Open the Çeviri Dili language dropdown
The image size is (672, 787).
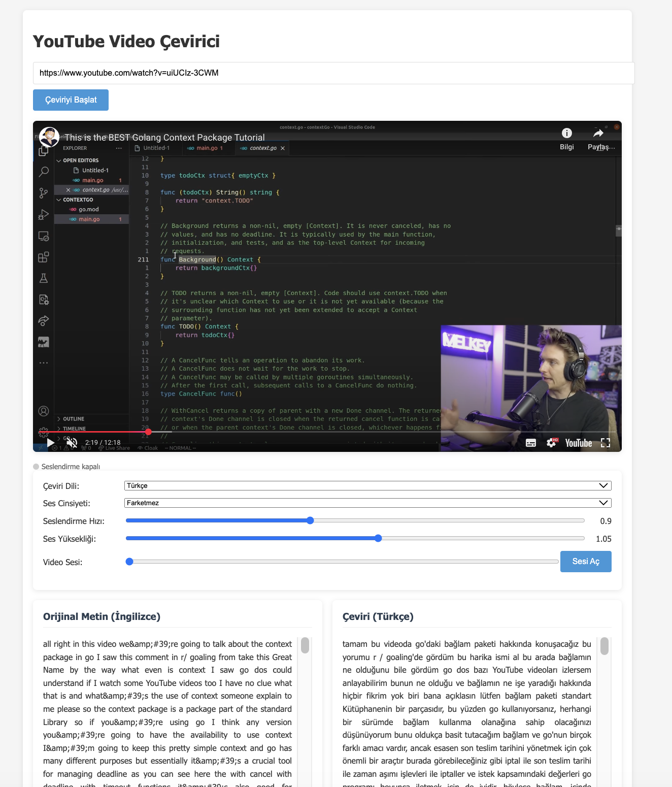pos(367,486)
